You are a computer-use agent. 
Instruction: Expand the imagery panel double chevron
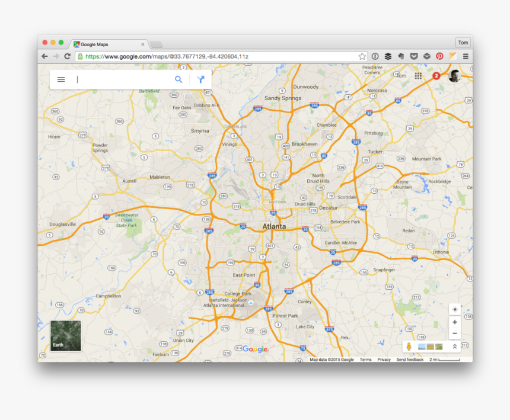click(x=455, y=347)
